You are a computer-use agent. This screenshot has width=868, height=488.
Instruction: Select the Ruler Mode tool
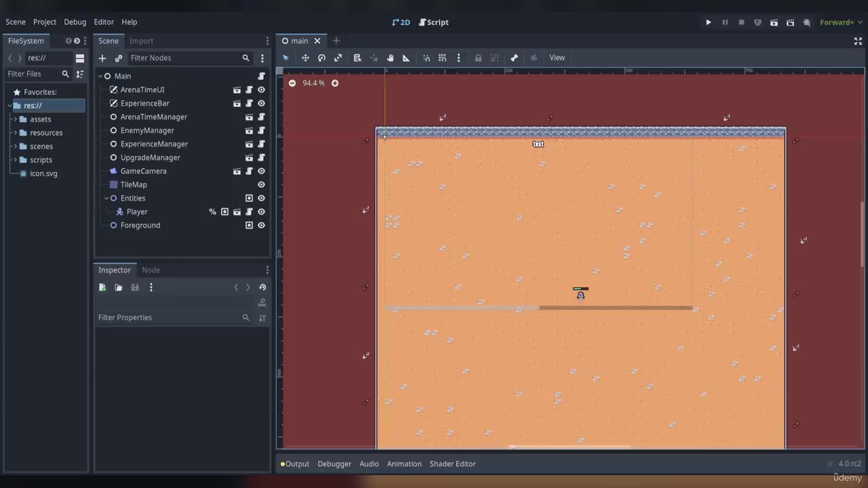(406, 58)
